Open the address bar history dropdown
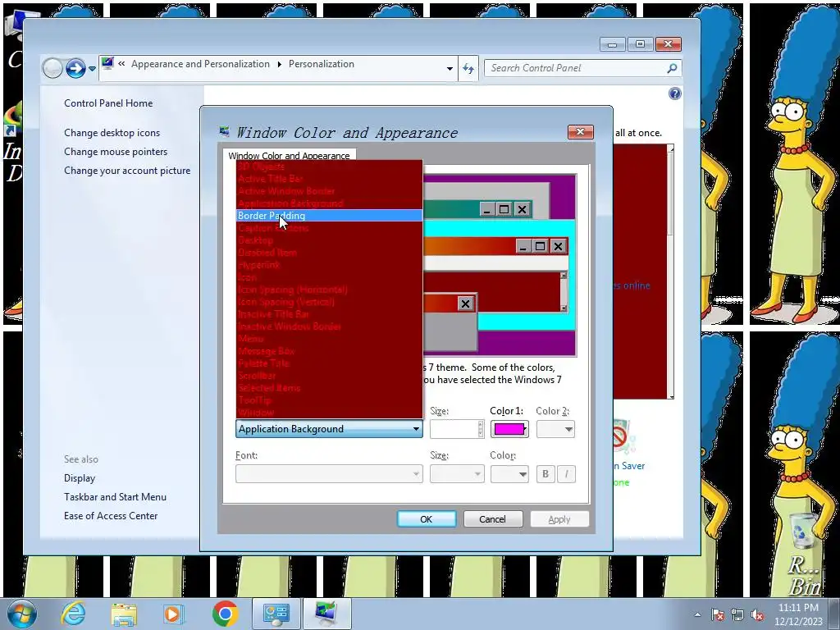Image resolution: width=840 pixels, height=630 pixels. (450, 69)
